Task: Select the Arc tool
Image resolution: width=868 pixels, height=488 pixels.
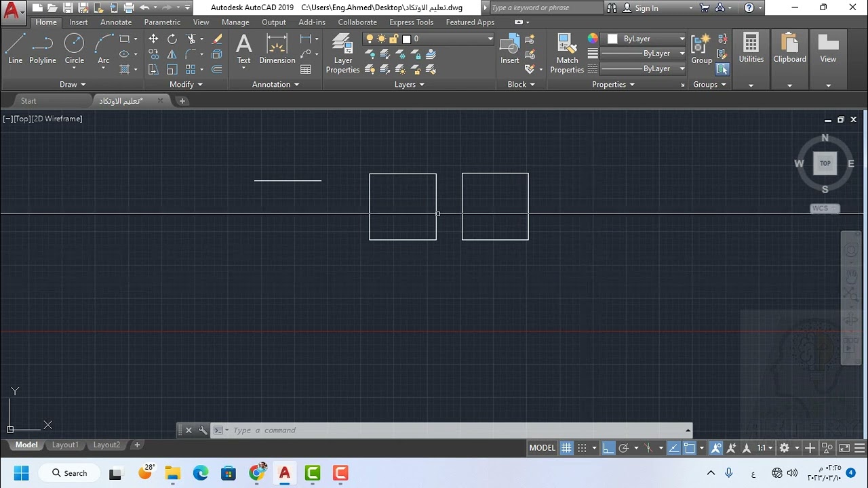Action: tap(103, 49)
